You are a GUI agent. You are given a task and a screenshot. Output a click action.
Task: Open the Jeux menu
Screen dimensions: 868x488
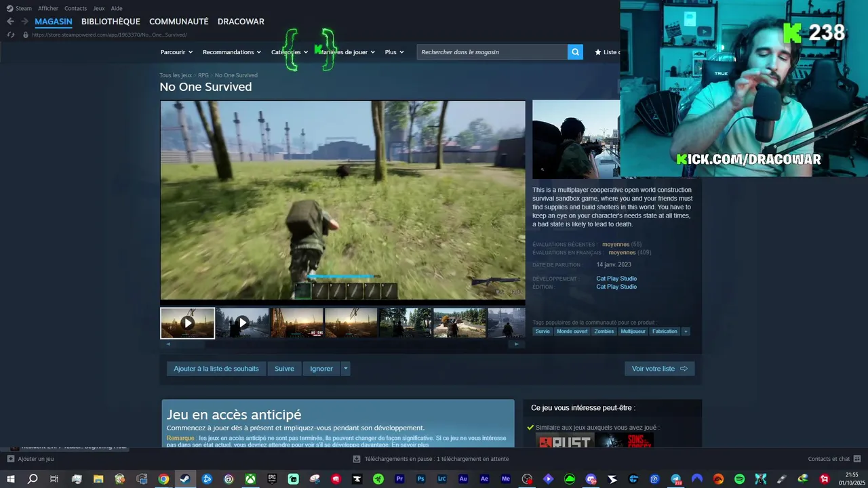pyautogui.click(x=99, y=8)
